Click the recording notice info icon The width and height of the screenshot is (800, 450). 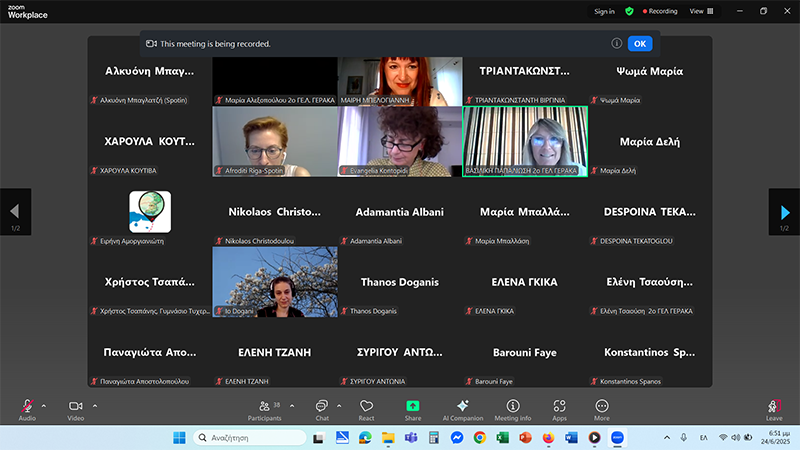pyautogui.click(x=617, y=44)
